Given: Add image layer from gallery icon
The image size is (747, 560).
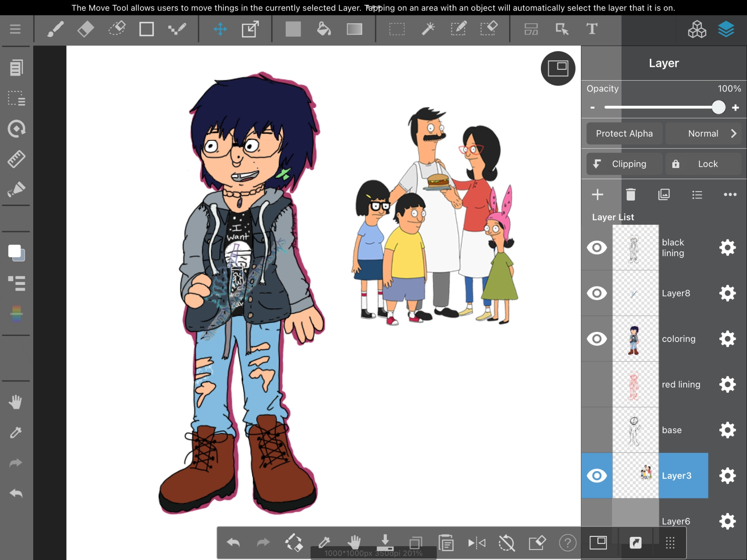Looking at the screenshot, I should [664, 195].
